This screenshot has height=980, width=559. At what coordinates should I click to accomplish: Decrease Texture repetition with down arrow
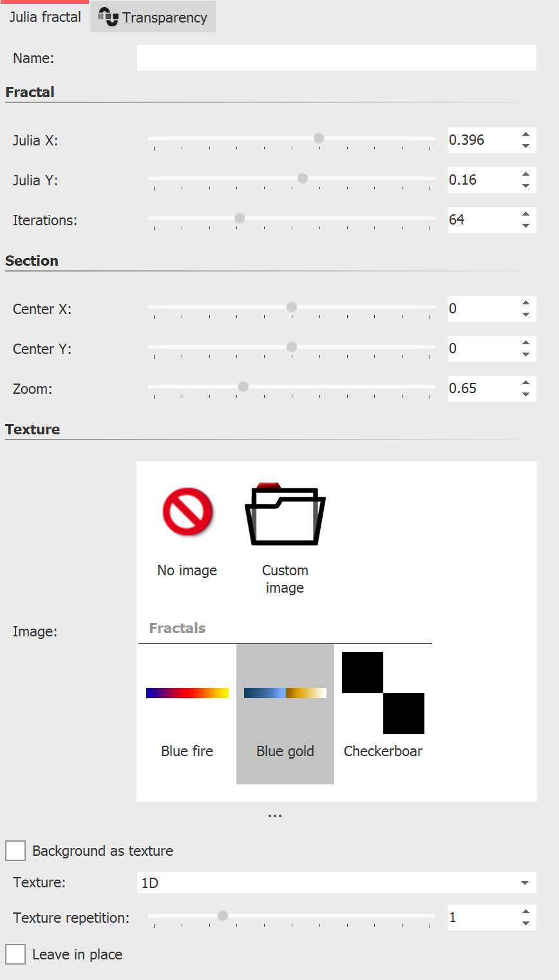(526, 924)
